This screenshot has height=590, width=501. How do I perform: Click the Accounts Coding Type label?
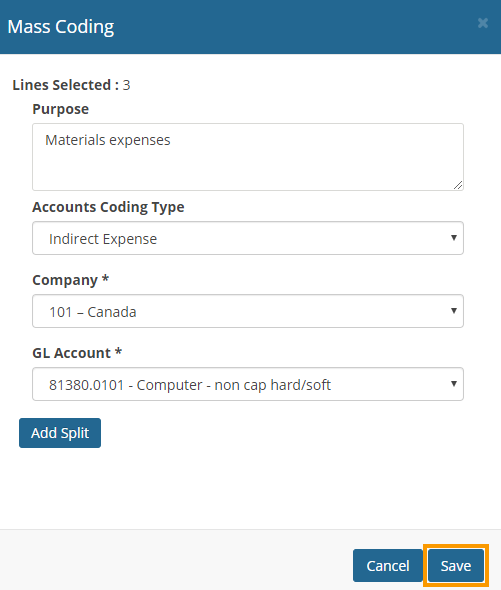(x=108, y=207)
